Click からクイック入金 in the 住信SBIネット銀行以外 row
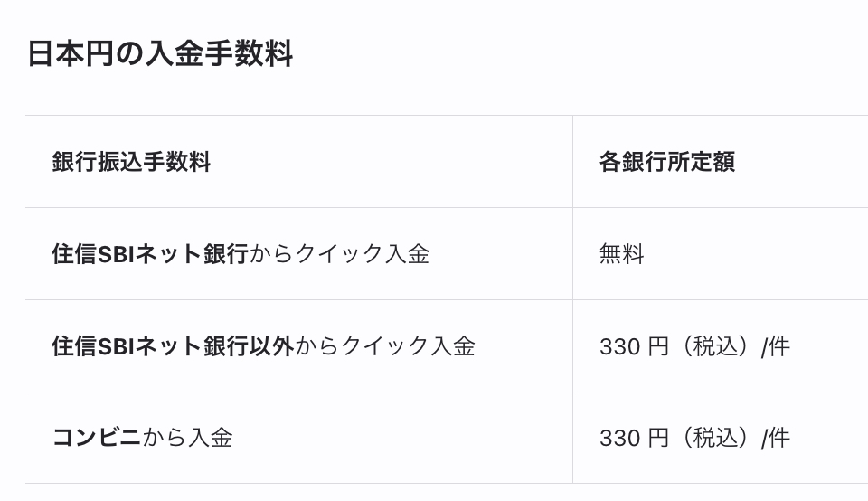Viewport: 868px width, 501px height. [385, 346]
